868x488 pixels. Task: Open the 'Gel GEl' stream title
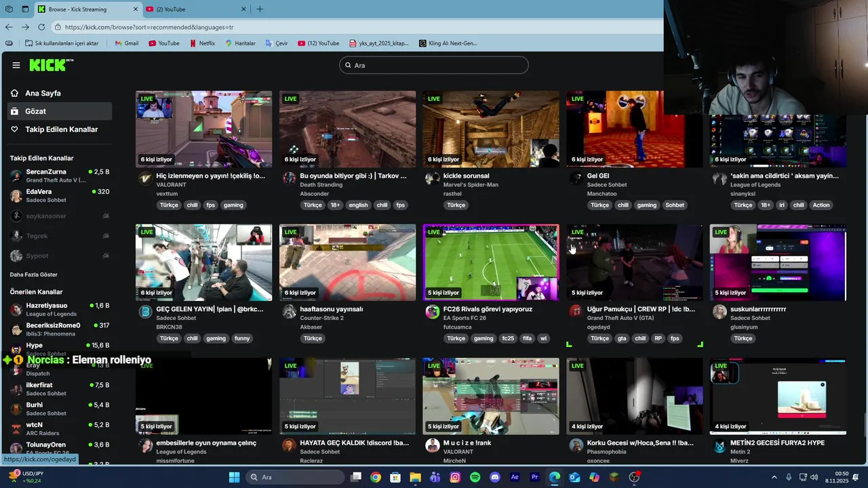point(598,176)
